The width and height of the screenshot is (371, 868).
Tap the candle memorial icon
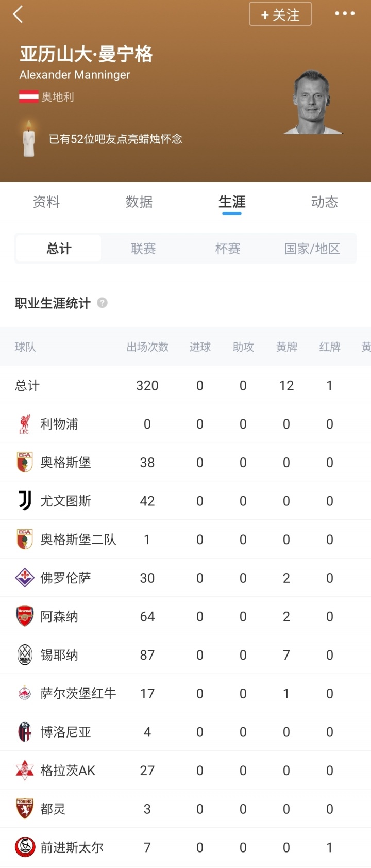click(x=29, y=138)
